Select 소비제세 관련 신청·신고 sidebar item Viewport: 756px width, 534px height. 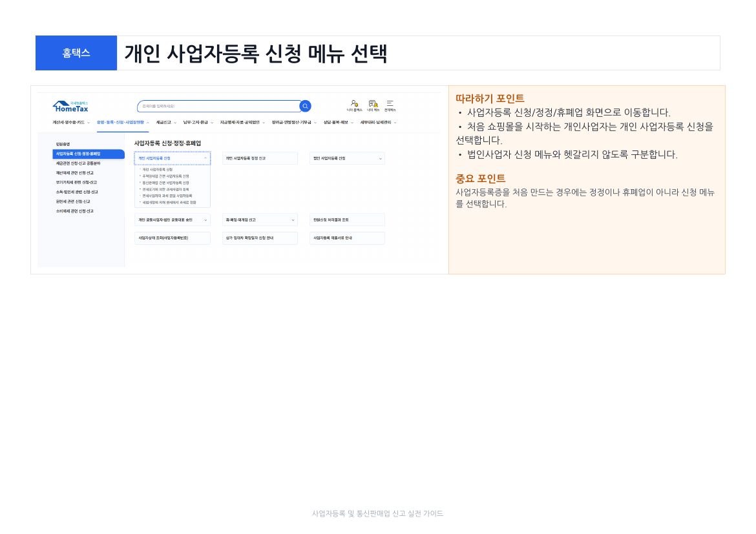75,211
